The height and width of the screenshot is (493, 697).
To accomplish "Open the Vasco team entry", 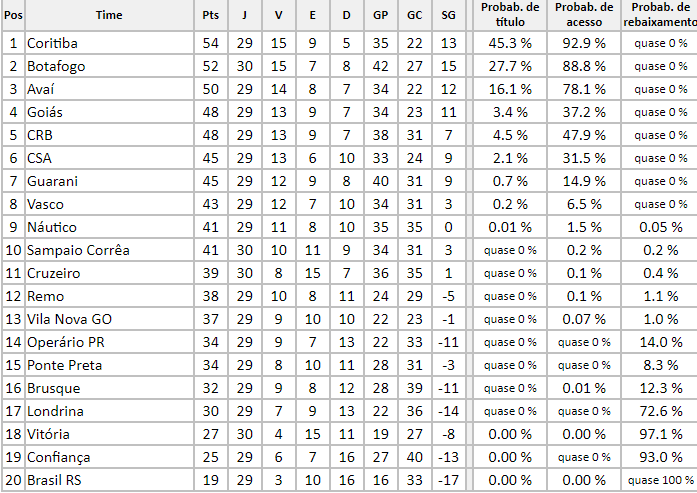I will tap(46, 204).
